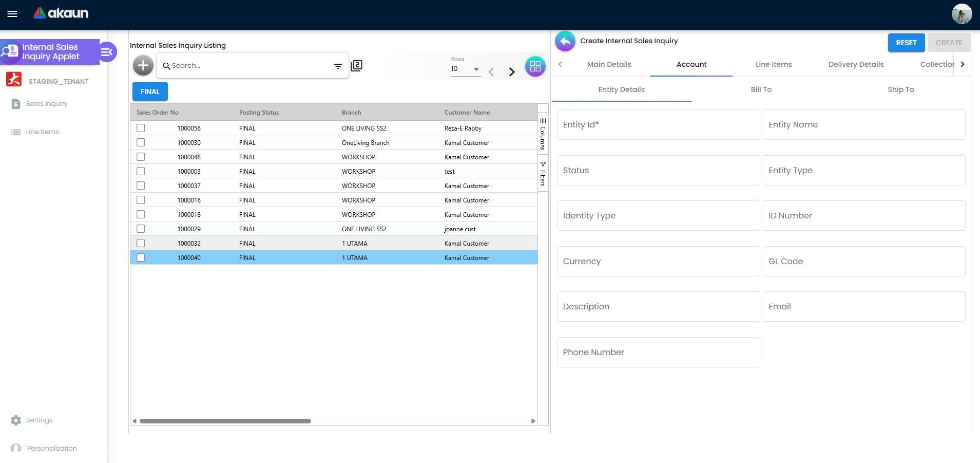Tick the checkbox for order 1000018

[x=141, y=214]
